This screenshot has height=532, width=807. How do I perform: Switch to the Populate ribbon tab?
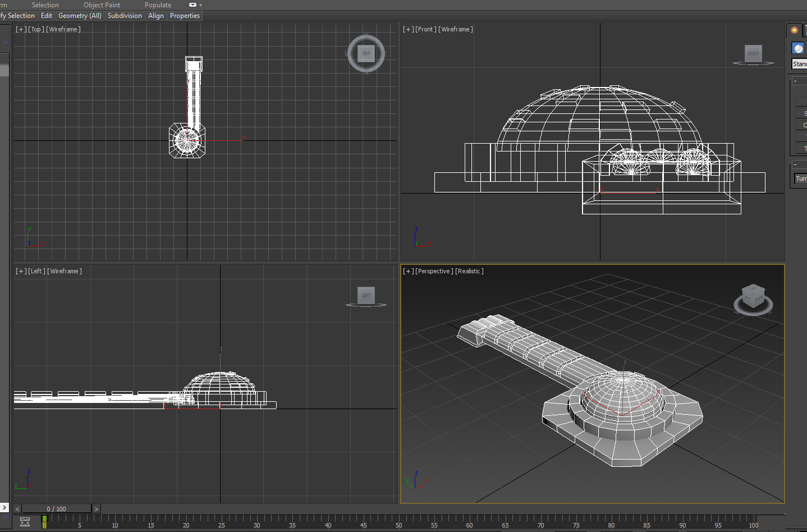pyautogui.click(x=158, y=5)
